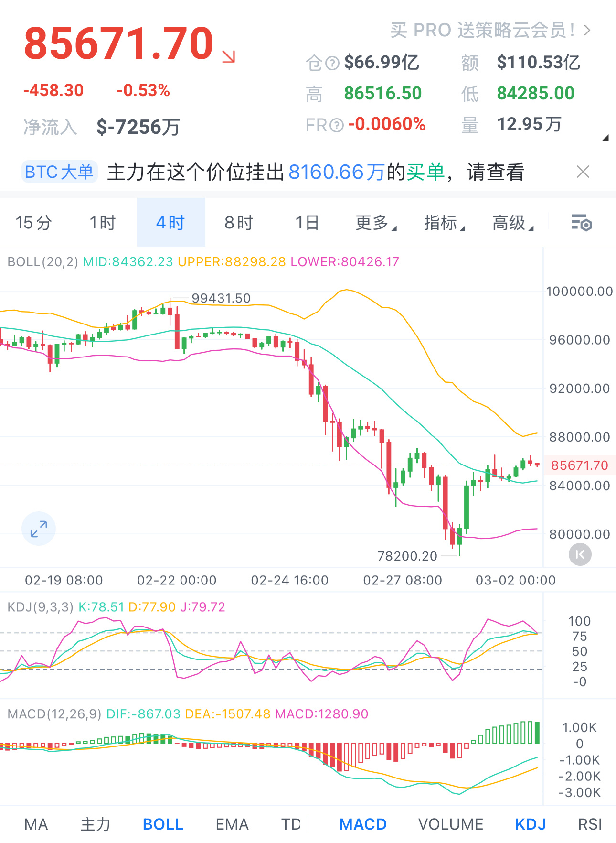Toggle the RSI sub-indicator
Viewport: 616px width, 843px height.
pyautogui.click(x=590, y=824)
